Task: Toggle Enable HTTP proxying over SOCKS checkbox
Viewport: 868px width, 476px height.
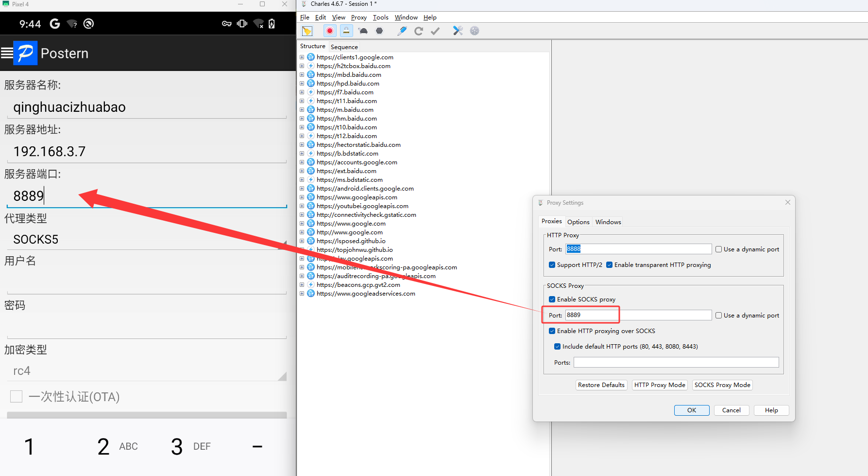Action: click(552, 331)
